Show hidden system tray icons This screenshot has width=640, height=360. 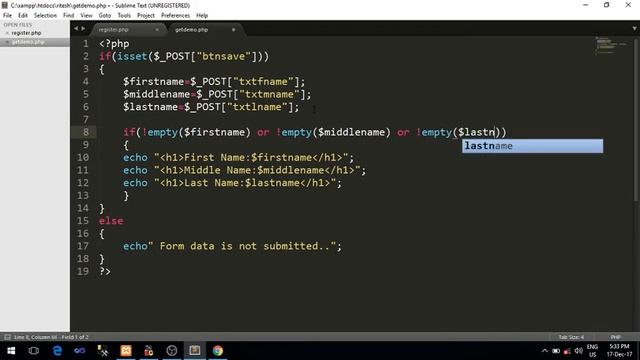click(x=544, y=351)
